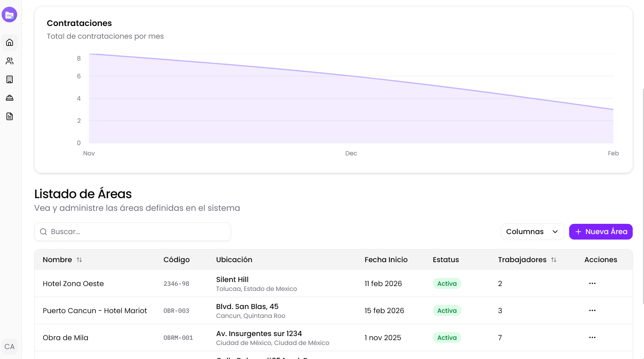
Task: Open the users icon in sidebar
Action: pyautogui.click(x=10, y=61)
